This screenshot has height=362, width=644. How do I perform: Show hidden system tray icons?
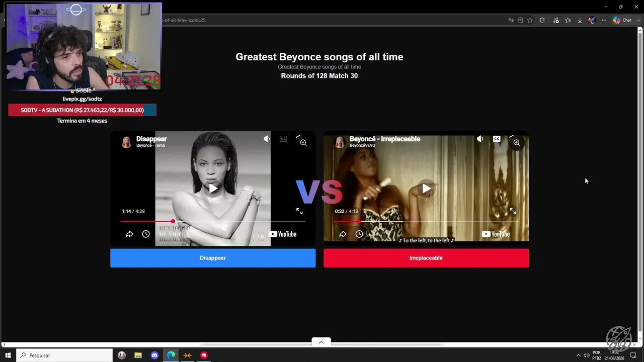click(578, 355)
